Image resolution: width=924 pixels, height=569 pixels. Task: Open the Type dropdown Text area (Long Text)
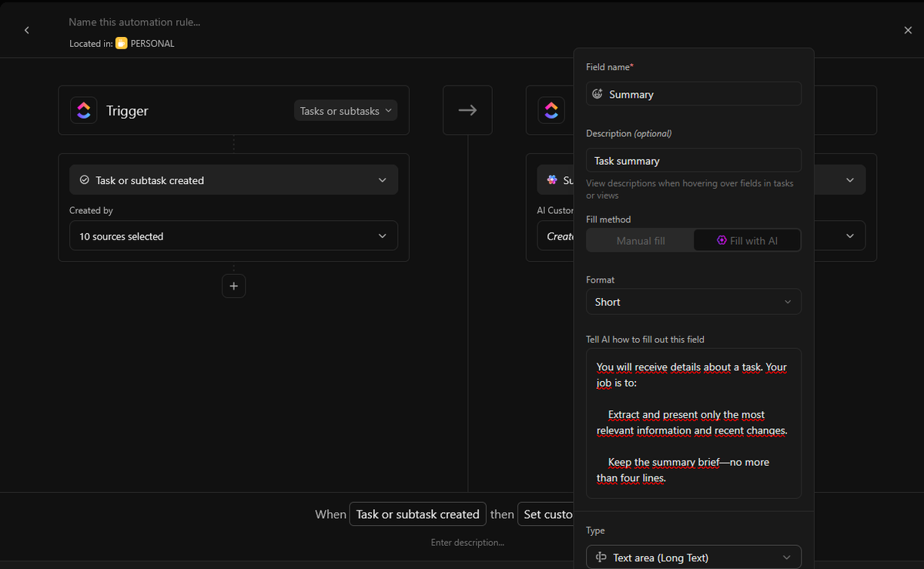(x=694, y=557)
